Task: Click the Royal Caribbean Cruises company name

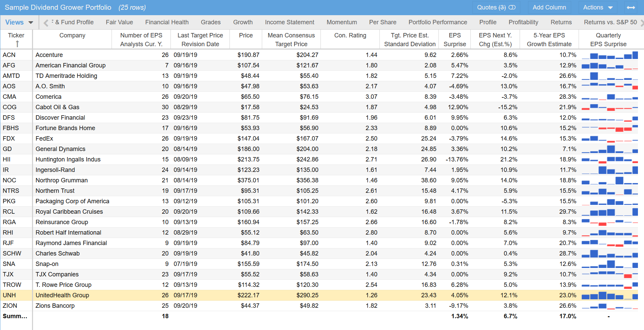Action: 69,212
